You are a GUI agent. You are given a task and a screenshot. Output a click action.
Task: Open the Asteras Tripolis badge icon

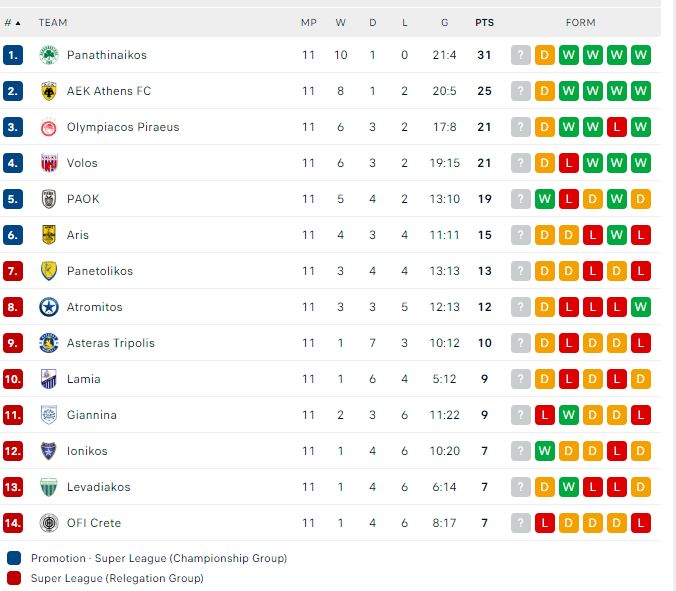[49, 343]
